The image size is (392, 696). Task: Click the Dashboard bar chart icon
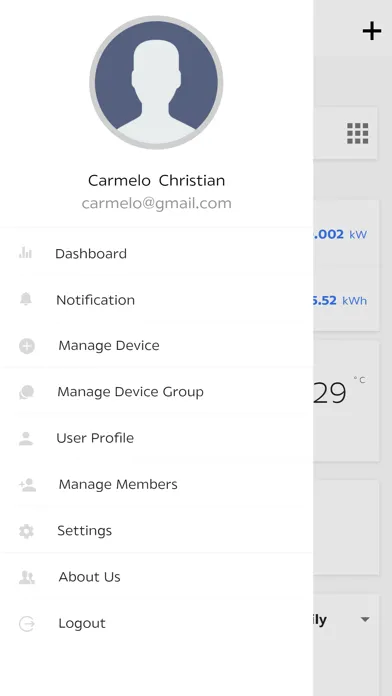[26, 253]
